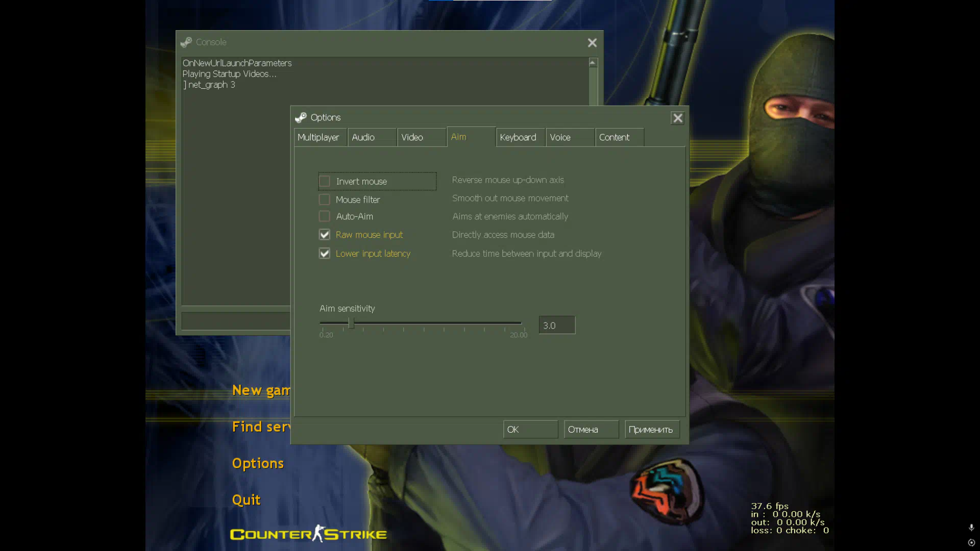Click the '20.00' slider maximum label
980x551 pixels.
(519, 335)
